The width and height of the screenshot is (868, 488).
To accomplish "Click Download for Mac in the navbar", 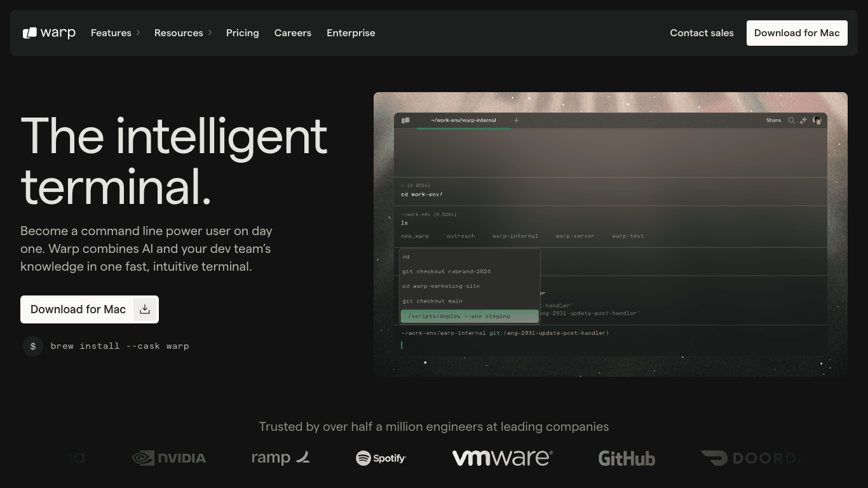I will tap(797, 33).
